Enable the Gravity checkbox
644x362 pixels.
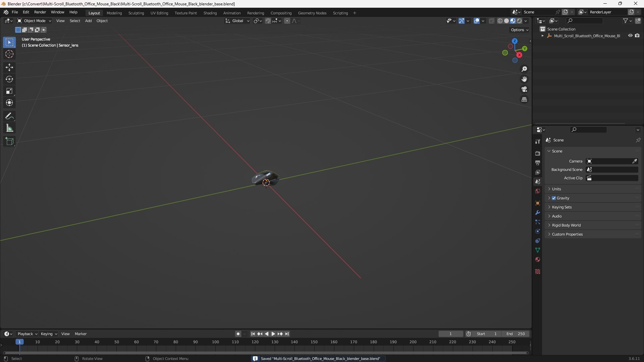tap(554, 198)
